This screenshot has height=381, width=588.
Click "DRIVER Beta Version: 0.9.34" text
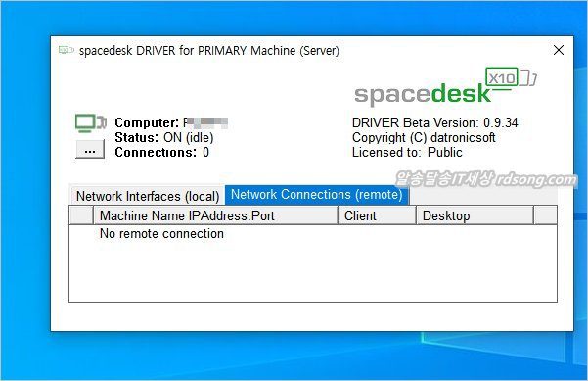[x=435, y=122]
